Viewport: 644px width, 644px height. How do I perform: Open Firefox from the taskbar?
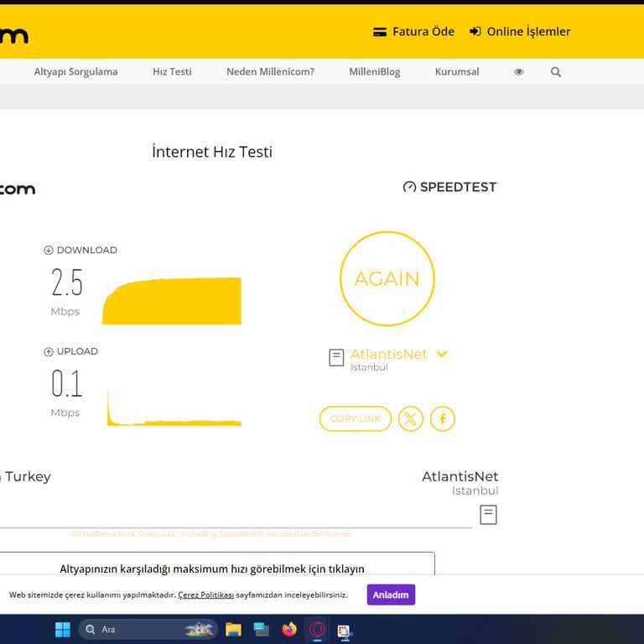[289, 629]
